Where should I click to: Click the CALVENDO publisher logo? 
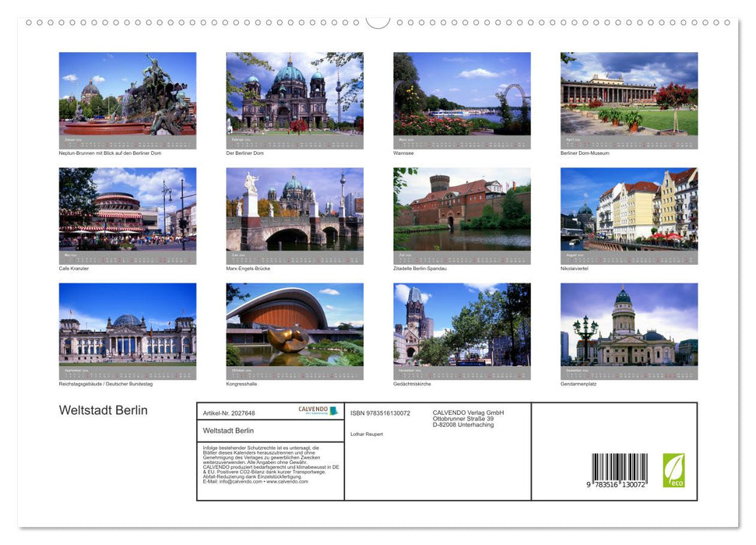pyautogui.click(x=317, y=411)
